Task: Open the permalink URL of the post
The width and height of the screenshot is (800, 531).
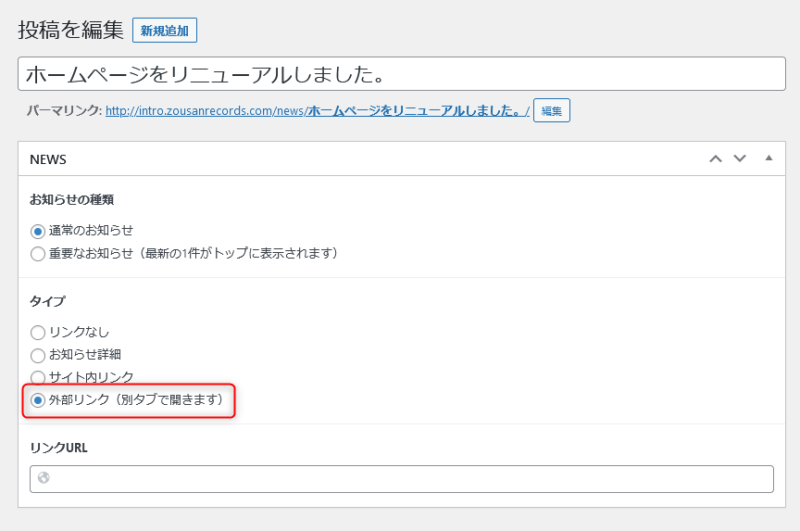Action: [x=316, y=111]
